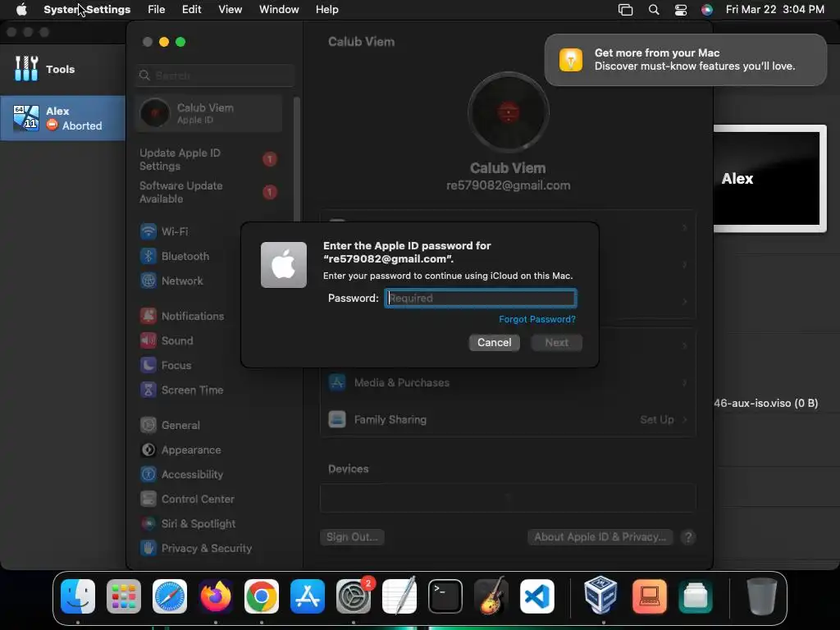Viewport: 840px width, 630px height.
Task: Click Cancel in the password dialog
Action: (x=494, y=342)
